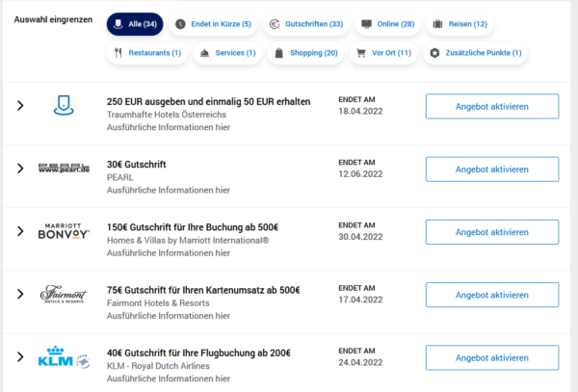Show Online (28) offers
Image resolution: width=578 pixels, height=392 pixels.
click(x=387, y=23)
